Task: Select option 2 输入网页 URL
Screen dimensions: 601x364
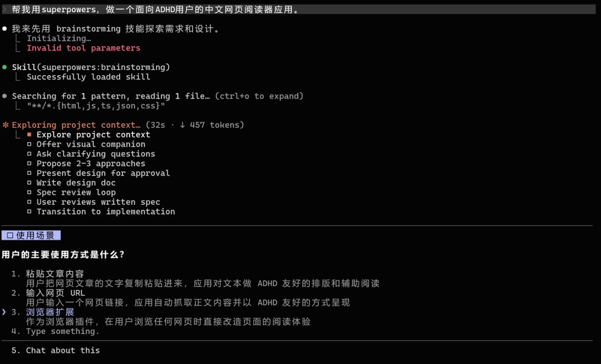Action: click(55, 293)
